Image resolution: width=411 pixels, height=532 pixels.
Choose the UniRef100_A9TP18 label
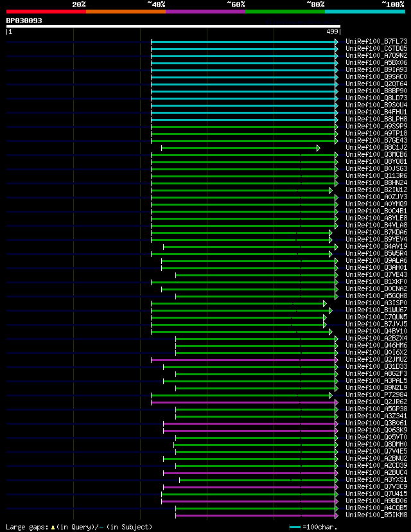(x=376, y=134)
